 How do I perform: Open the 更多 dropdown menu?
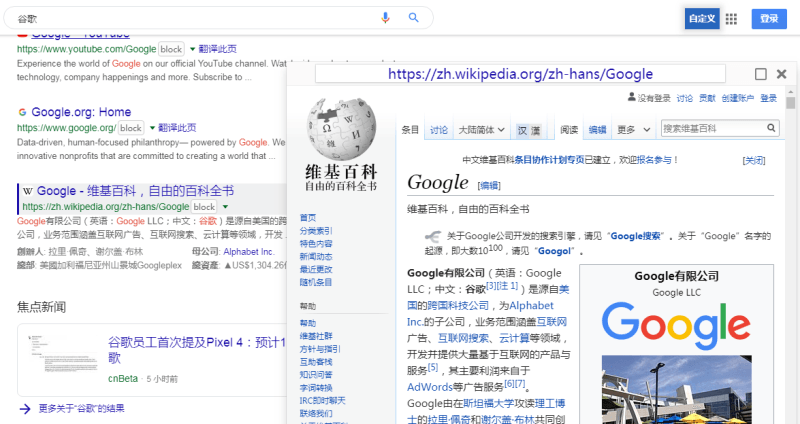point(633,130)
